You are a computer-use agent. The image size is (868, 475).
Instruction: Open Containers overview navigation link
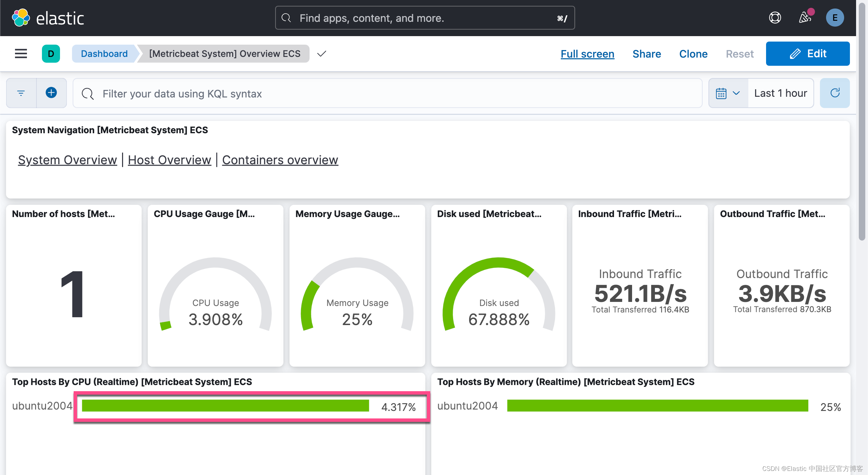[280, 160]
